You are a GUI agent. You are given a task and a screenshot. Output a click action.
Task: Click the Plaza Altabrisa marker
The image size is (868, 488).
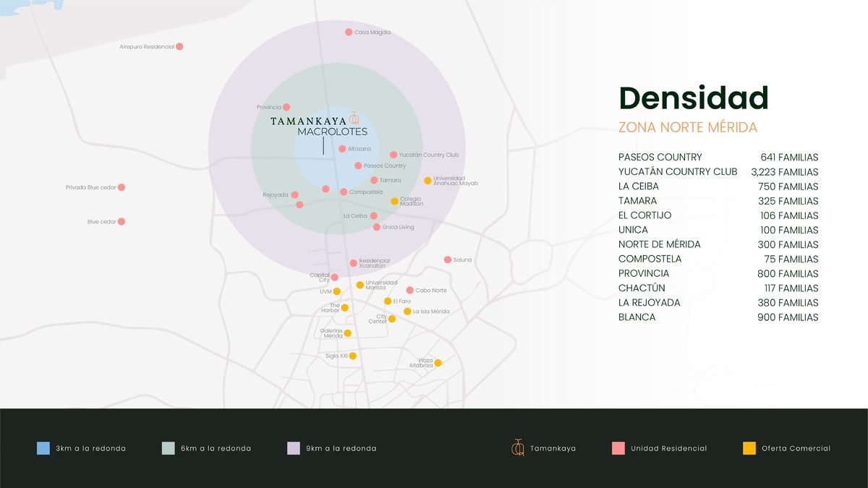point(438,363)
